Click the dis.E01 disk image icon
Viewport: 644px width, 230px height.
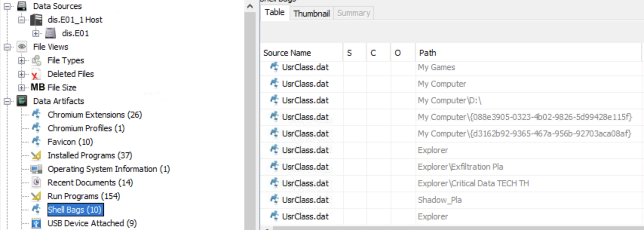pos(51,33)
